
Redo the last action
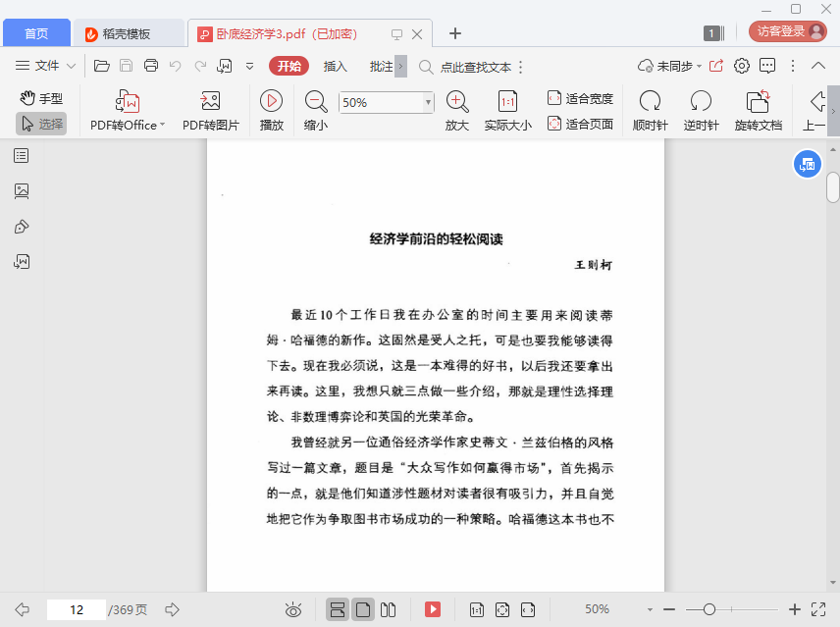click(200, 66)
